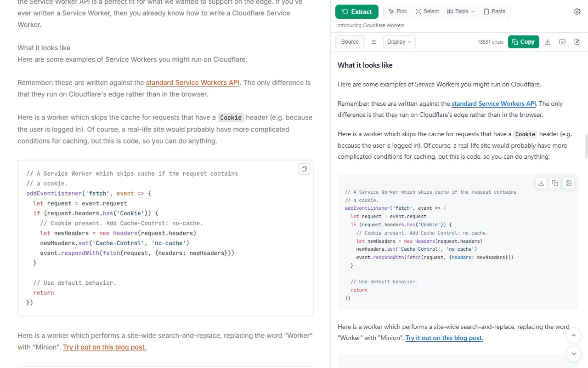Screen dimensions: 588x368
Task: Click the extractor panel scrollbar thumb
Action: point(586,146)
